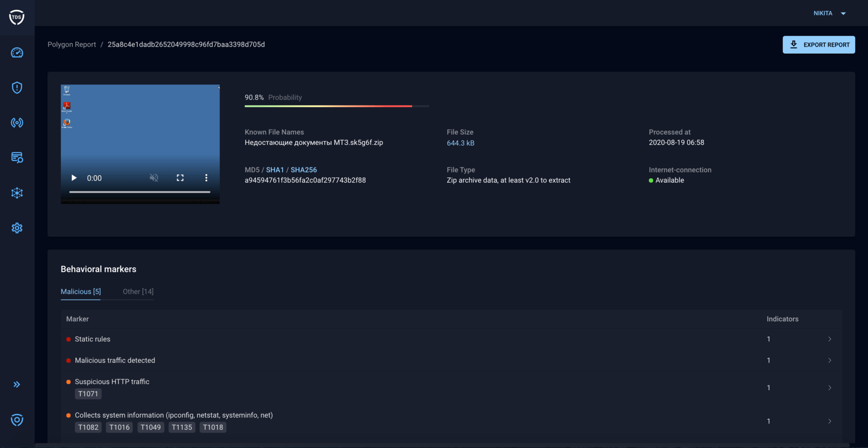Switch to Malicious [5] tab
The width and height of the screenshot is (868, 448).
81,291
